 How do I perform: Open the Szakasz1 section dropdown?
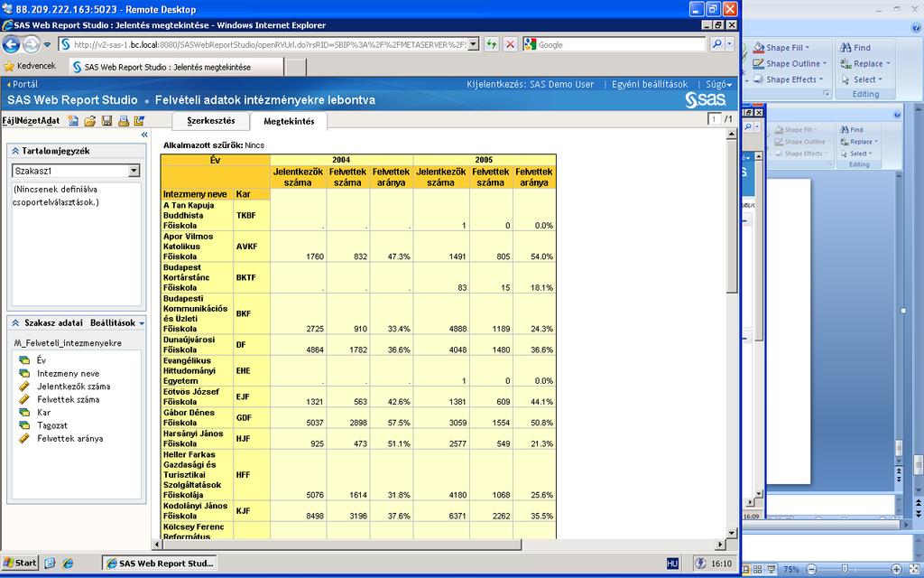click(x=134, y=171)
